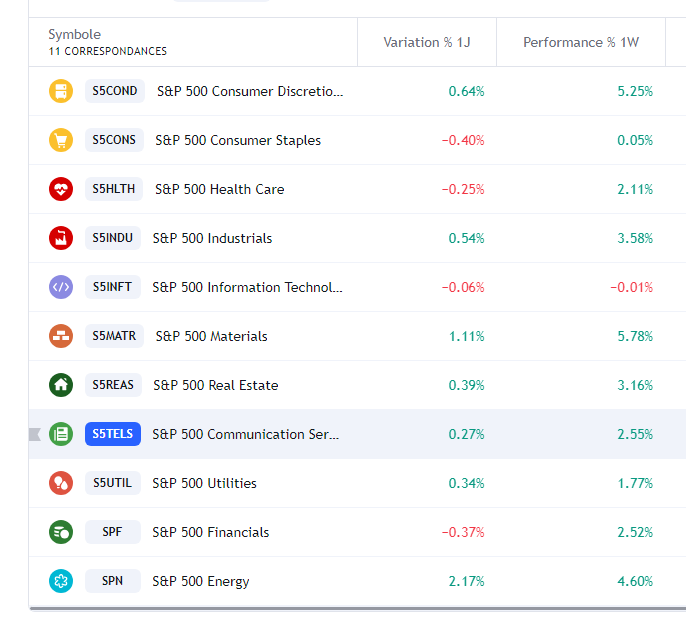Viewport: 686px width, 633px height.
Task: Select the S5HLTH ticker badge
Action: coord(114,189)
